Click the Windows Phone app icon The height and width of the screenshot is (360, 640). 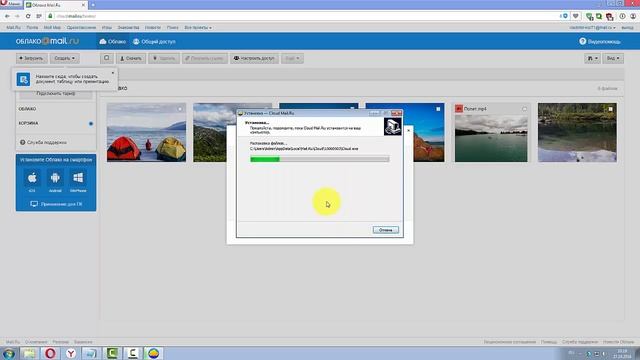coord(78,178)
